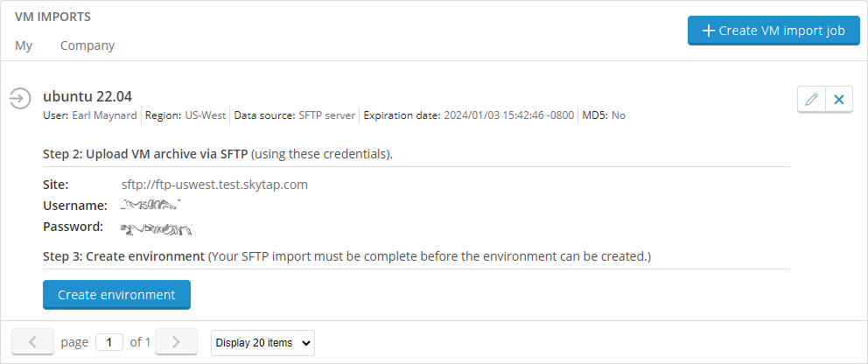Click the ubuntu 22.04 job title
Viewport: 868px width, 364px height.
(87, 96)
